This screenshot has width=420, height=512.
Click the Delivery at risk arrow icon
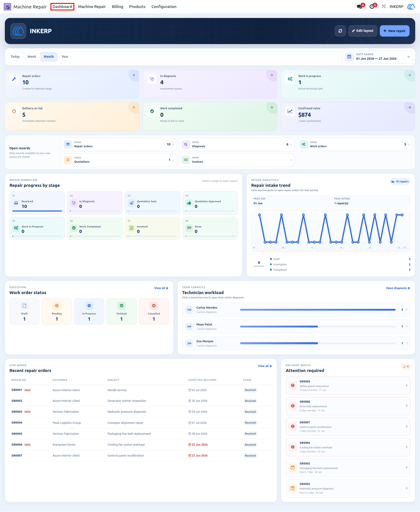[134, 108]
